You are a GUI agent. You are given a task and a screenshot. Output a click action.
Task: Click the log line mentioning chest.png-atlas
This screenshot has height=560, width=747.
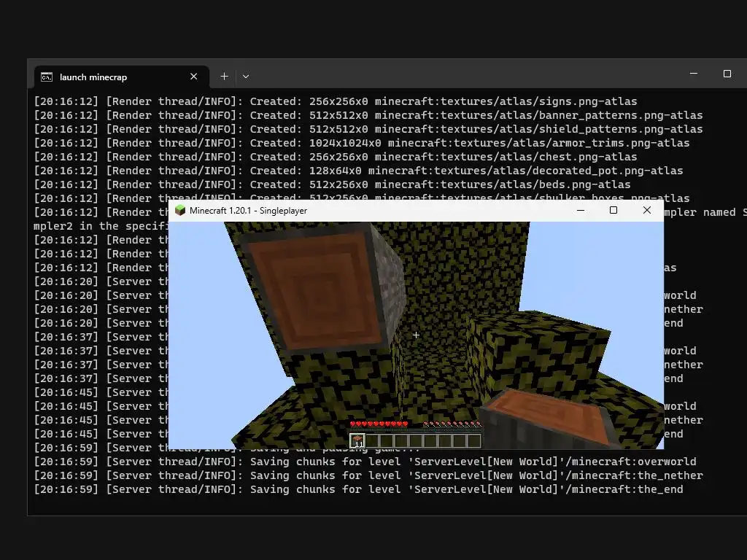[336, 157]
